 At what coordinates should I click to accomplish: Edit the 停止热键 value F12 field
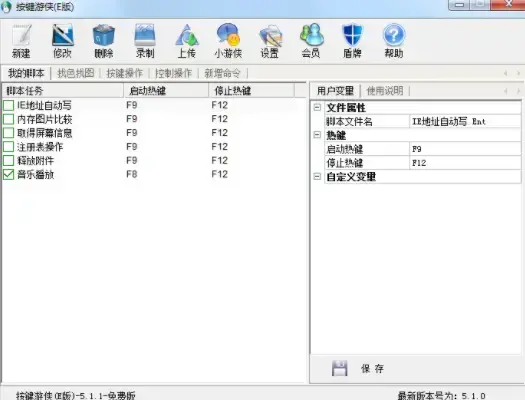[465, 163]
